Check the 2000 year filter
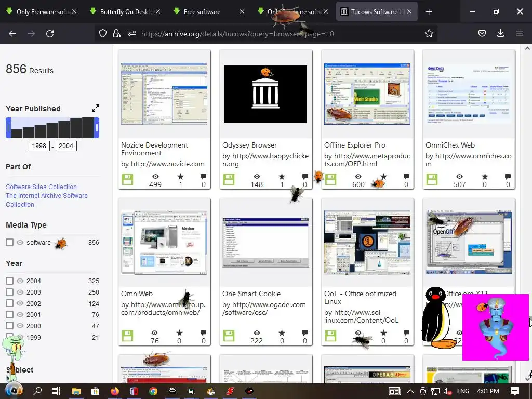Screen dimensions: 532x399 pos(9,326)
